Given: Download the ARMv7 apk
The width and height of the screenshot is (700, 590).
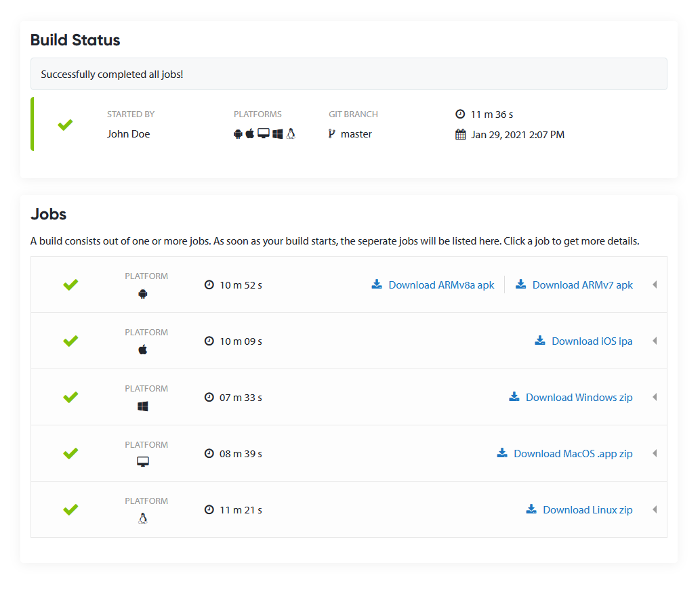Looking at the screenshot, I should [574, 285].
